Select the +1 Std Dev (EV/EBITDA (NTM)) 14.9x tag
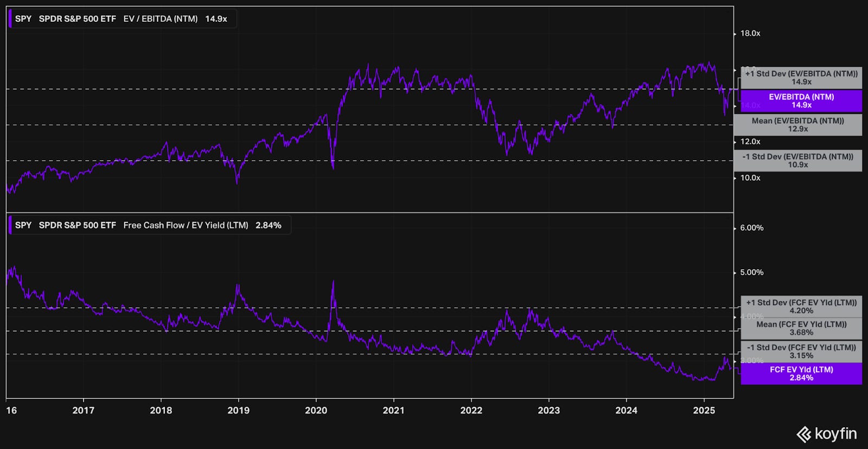Image resolution: width=868 pixels, height=449 pixels. pyautogui.click(x=801, y=78)
